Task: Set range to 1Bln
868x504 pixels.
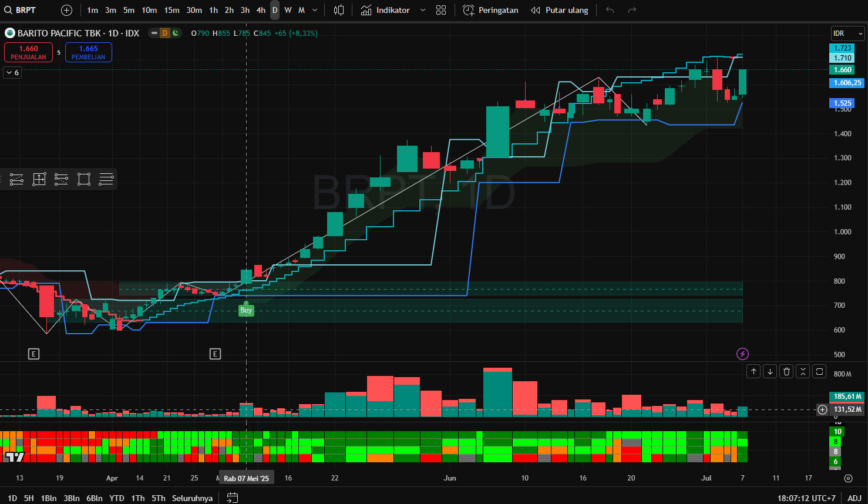Action: tap(49, 498)
